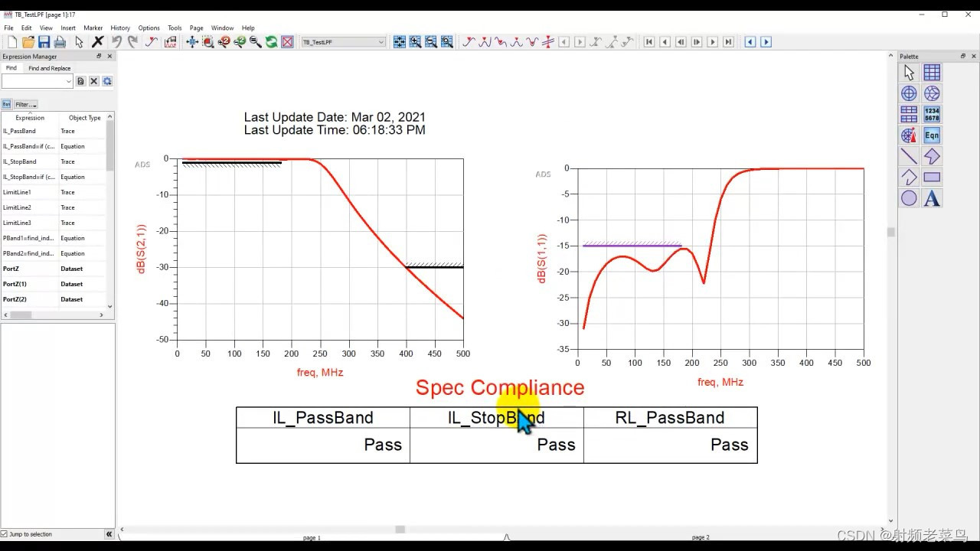This screenshot has height=551, width=980.
Task: Open the search expression combo box dropdown
Action: (70, 80)
